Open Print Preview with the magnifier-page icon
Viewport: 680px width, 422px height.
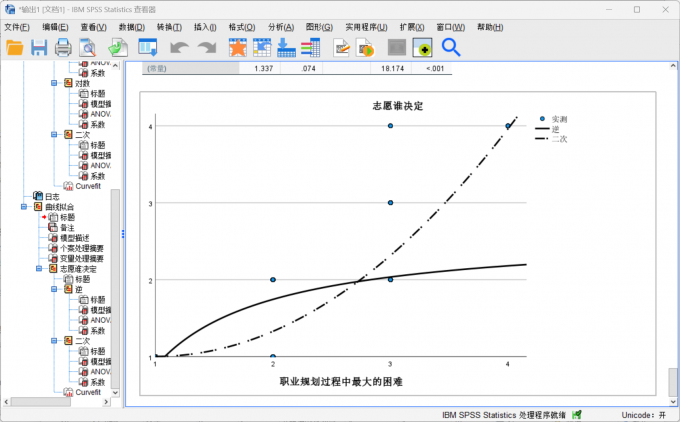click(x=88, y=47)
